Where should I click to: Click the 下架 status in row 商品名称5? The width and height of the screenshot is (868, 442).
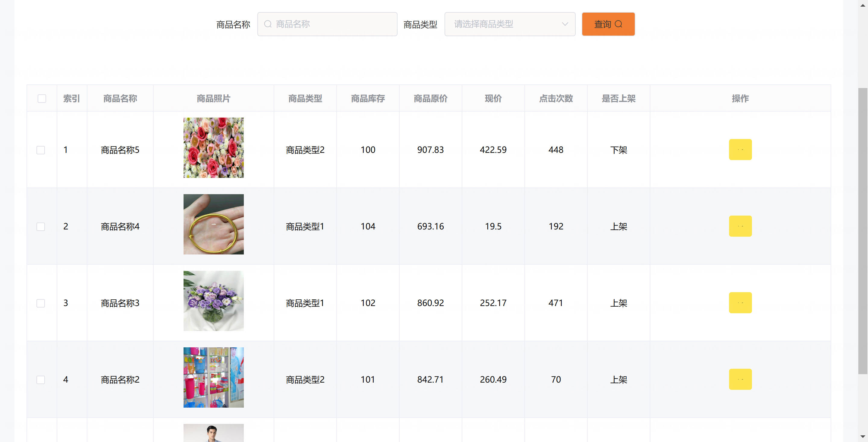tap(619, 150)
